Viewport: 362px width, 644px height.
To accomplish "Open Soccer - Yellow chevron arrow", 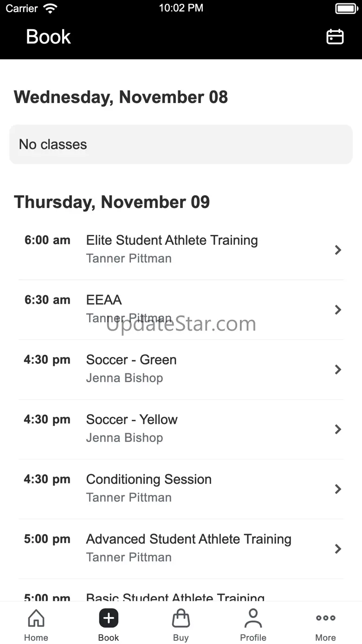I will coord(338,429).
